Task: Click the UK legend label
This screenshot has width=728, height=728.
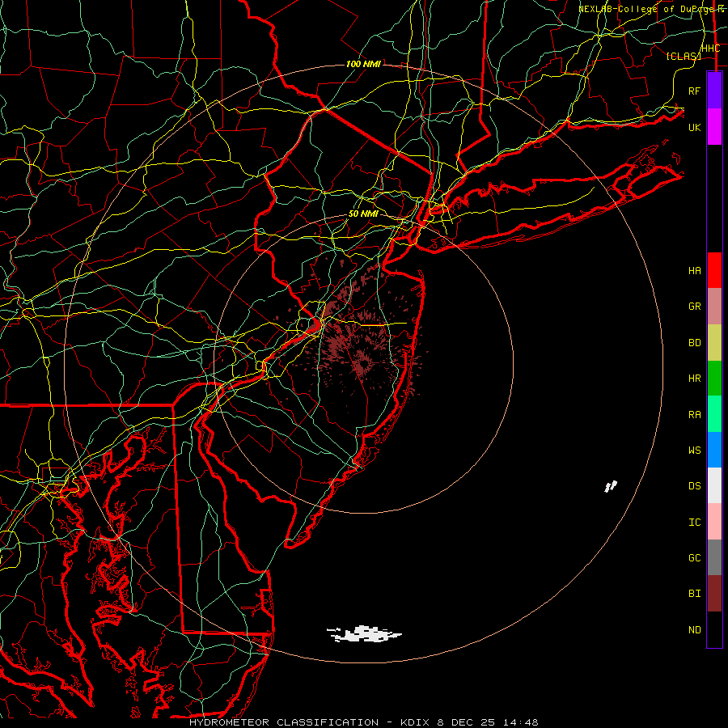Action: click(694, 127)
